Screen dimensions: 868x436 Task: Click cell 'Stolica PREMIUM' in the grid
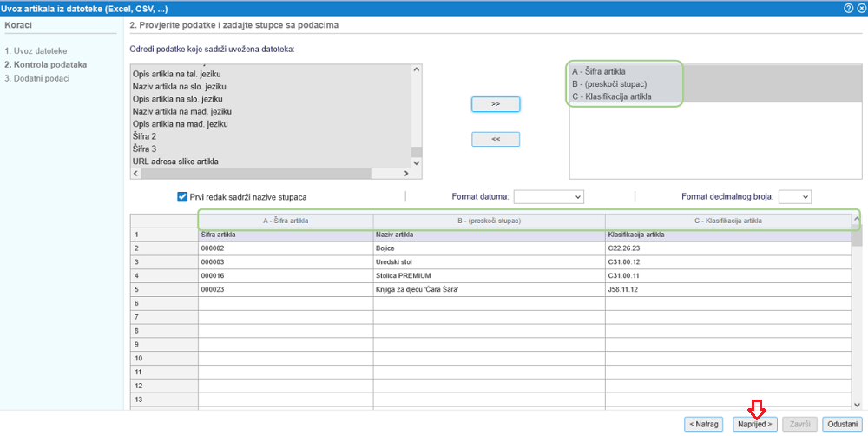pos(490,275)
